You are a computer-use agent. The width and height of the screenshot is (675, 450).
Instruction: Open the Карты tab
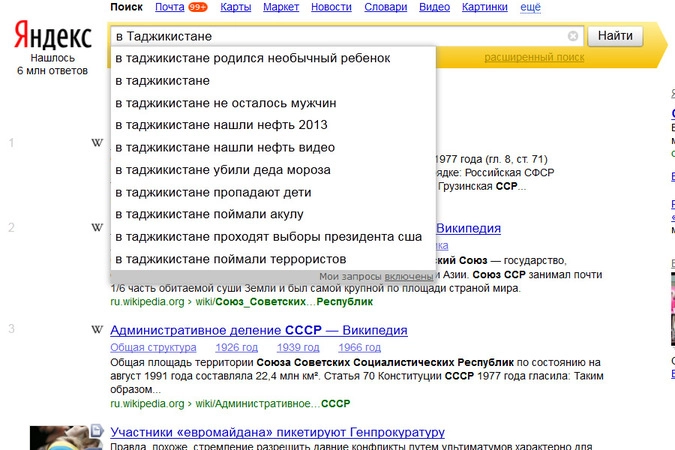tap(235, 8)
